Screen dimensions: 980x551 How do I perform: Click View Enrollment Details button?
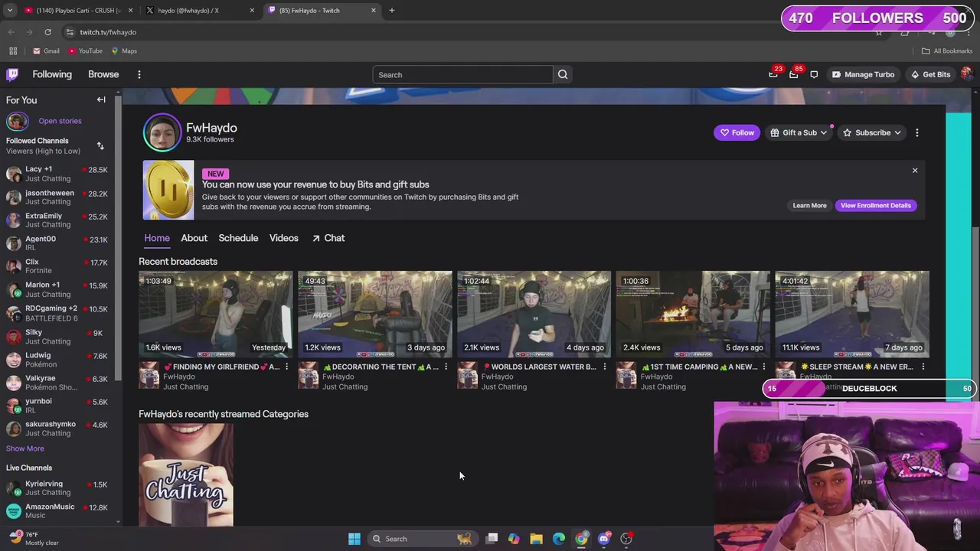(x=876, y=205)
